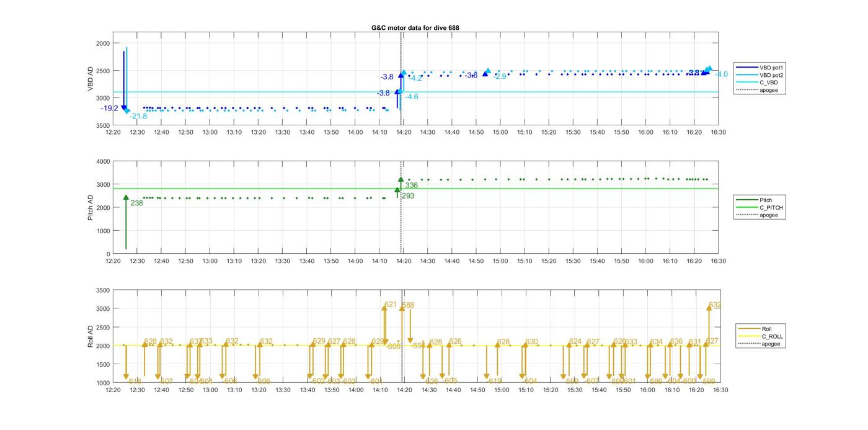Image resolution: width=868 pixels, height=430 pixels.
Task: Click the "12:20" x-tick under Roll plot
Action: pyautogui.click(x=113, y=390)
